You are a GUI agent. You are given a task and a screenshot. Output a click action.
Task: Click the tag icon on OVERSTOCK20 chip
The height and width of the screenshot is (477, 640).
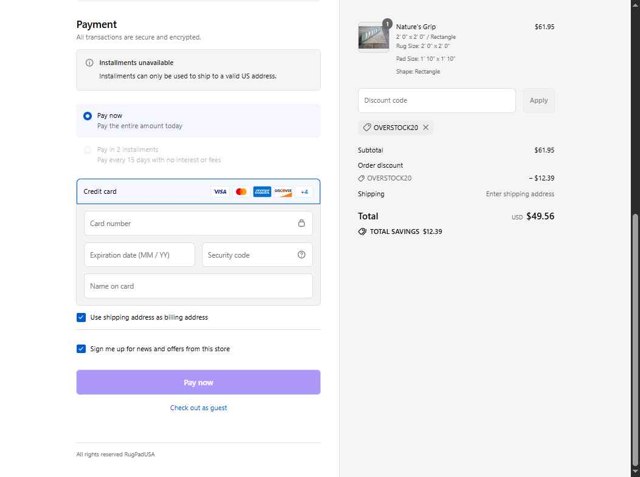367,128
